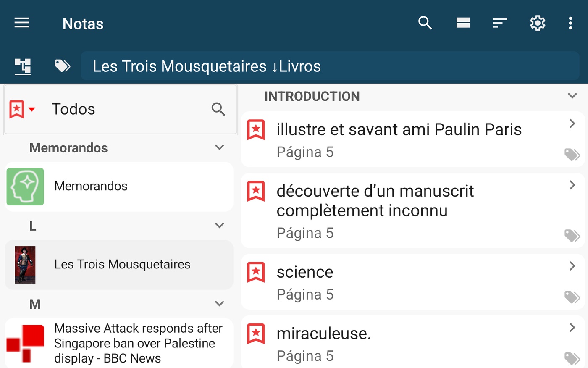Select Les Trois Mousquetaires in book list
The height and width of the screenshot is (368, 588).
pyautogui.click(x=119, y=265)
